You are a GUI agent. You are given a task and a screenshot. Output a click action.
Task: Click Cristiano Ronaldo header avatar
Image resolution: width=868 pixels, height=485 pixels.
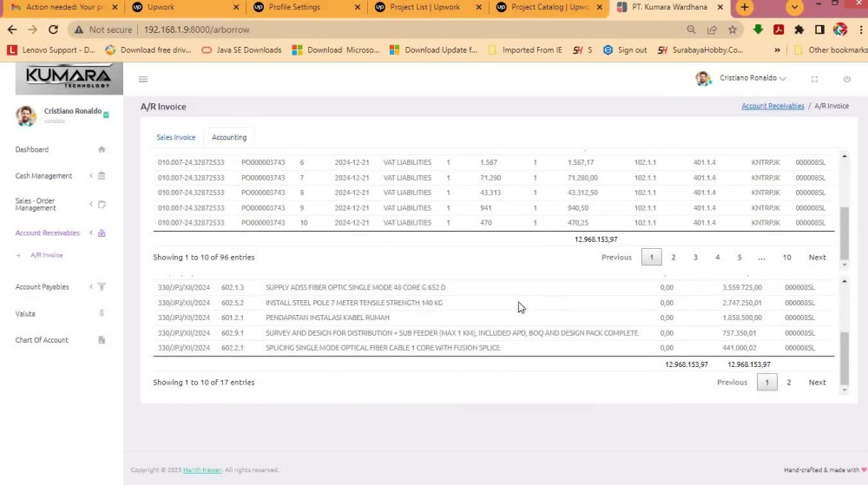click(x=703, y=79)
